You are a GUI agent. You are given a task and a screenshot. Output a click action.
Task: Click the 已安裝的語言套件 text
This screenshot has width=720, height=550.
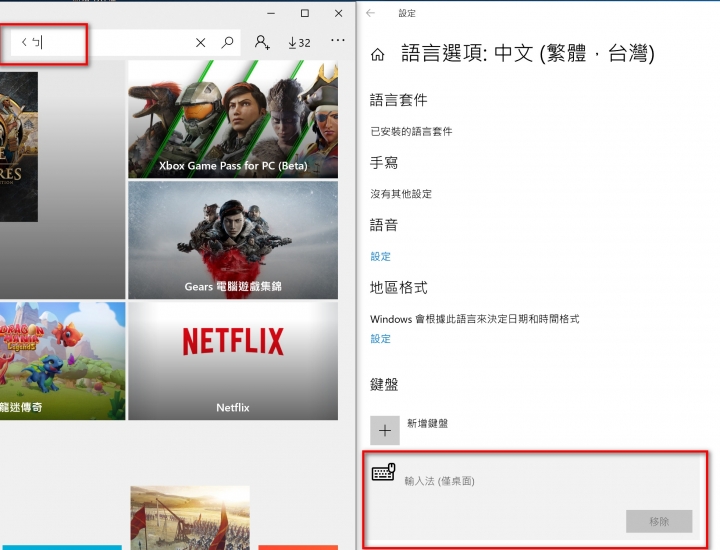click(411, 132)
